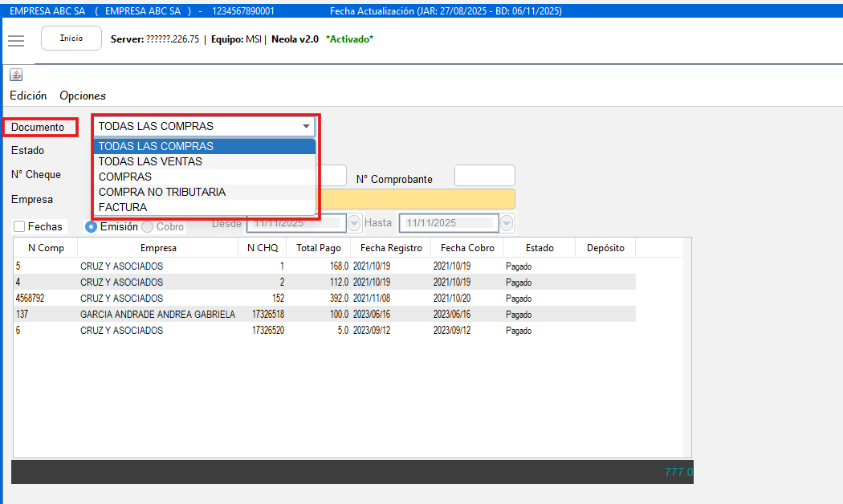Open the Hasta date picker arrow
The height and width of the screenshot is (504, 843).
point(507,223)
